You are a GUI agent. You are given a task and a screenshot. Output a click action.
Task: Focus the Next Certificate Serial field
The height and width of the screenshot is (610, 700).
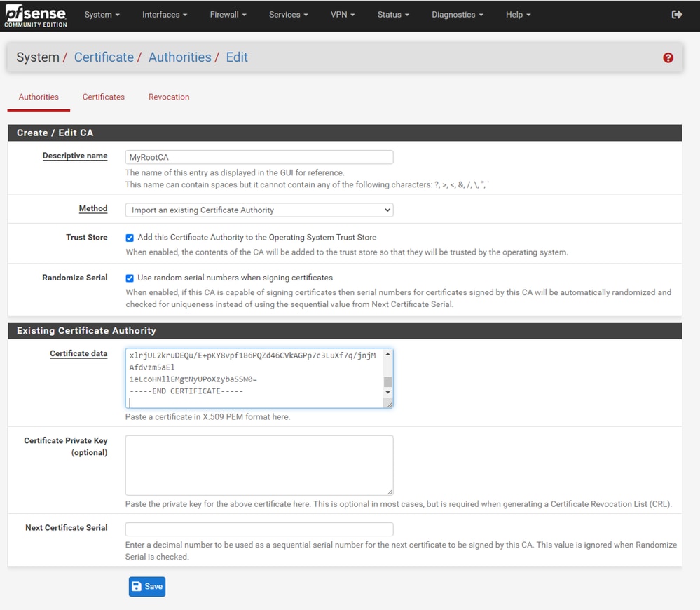(259, 529)
